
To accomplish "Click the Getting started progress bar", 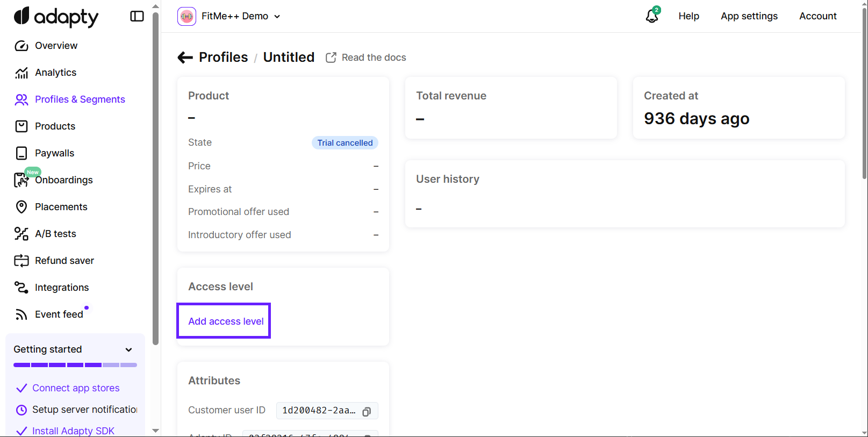I will coord(75,365).
